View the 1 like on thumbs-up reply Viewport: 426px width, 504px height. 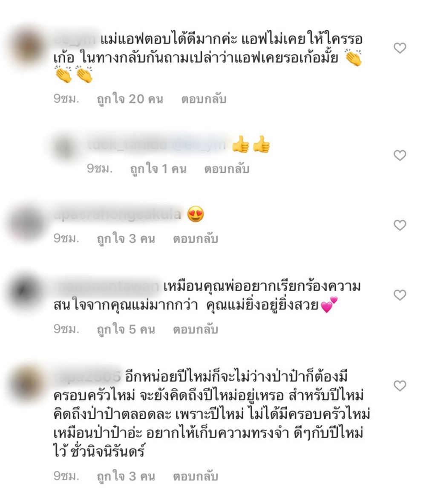click(x=158, y=168)
